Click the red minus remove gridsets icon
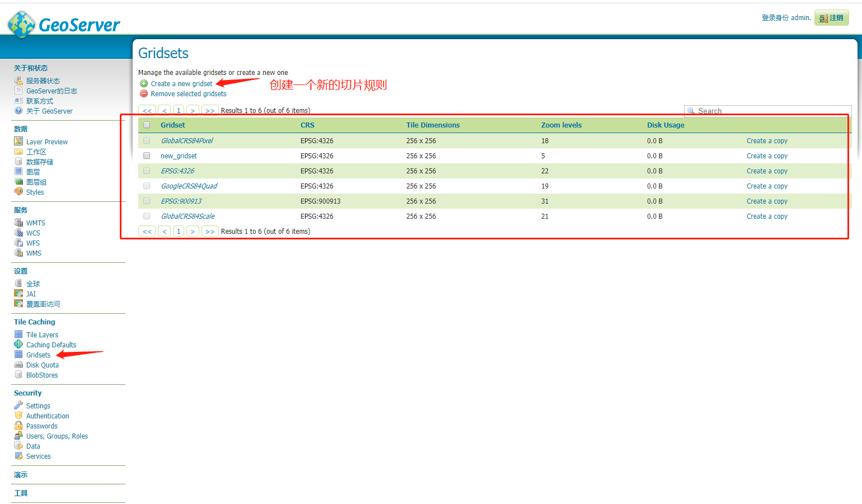862x504 pixels. coord(144,93)
